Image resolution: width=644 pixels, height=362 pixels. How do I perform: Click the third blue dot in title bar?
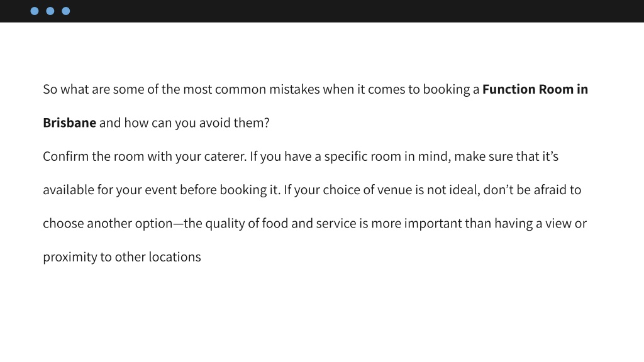pyautogui.click(x=65, y=11)
